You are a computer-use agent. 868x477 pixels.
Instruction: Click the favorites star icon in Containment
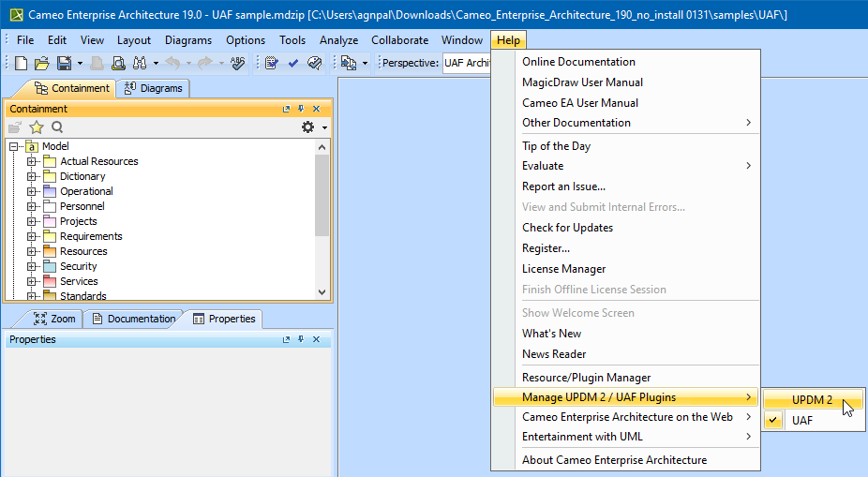coord(37,127)
